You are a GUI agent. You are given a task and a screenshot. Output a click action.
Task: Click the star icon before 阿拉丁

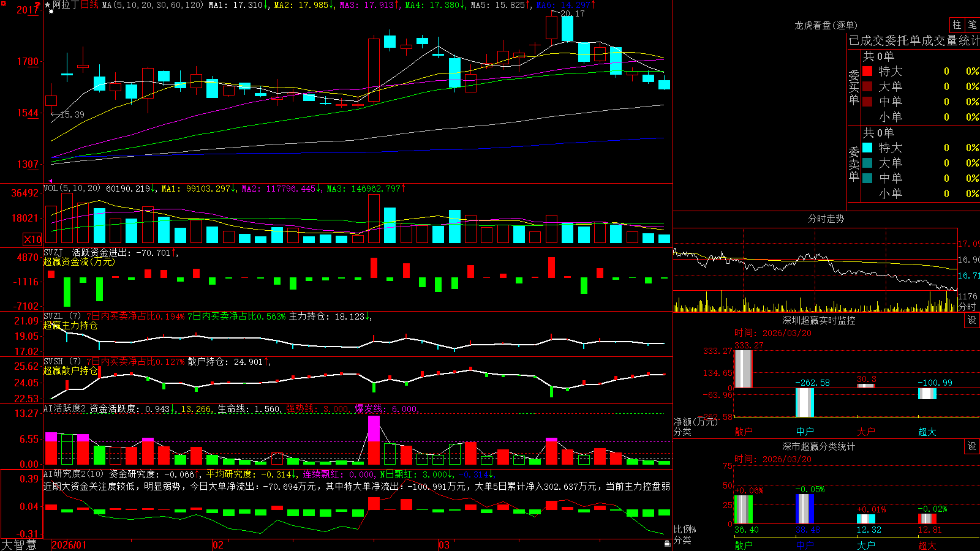48,4
